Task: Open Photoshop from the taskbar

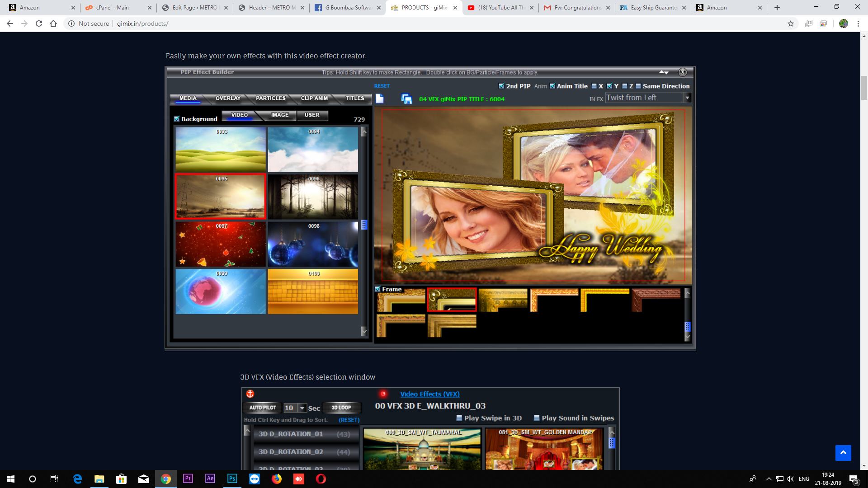Action: (x=232, y=479)
